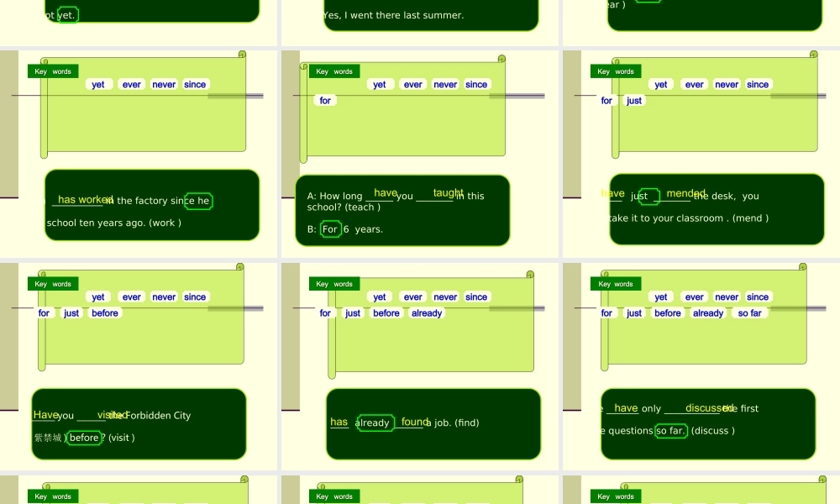Click 'just' keyword chip on the 'mended' slide

point(633,101)
